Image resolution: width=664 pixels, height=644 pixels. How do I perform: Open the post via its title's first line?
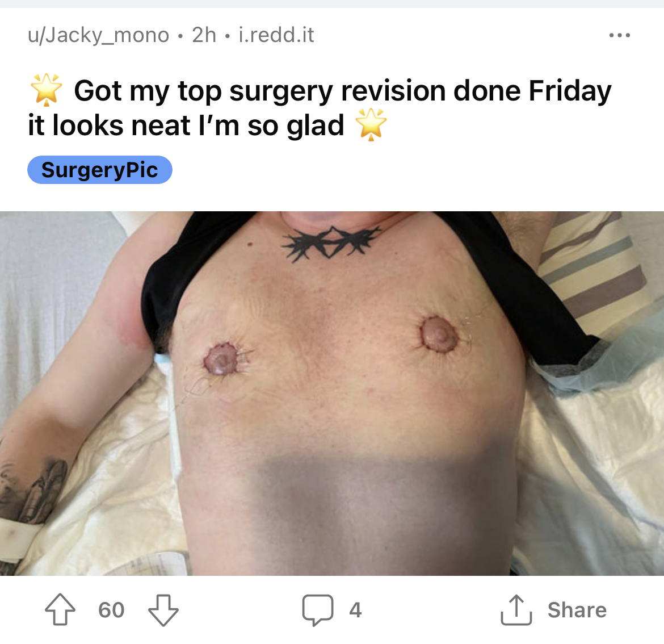pyautogui.click(x=343, y=91)
